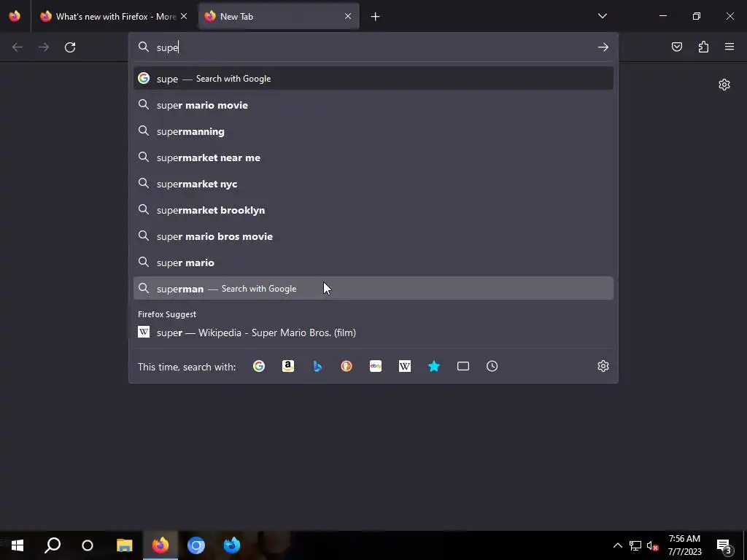
Task: Select 'superman' search suggestion
Action: click(373, 288)
